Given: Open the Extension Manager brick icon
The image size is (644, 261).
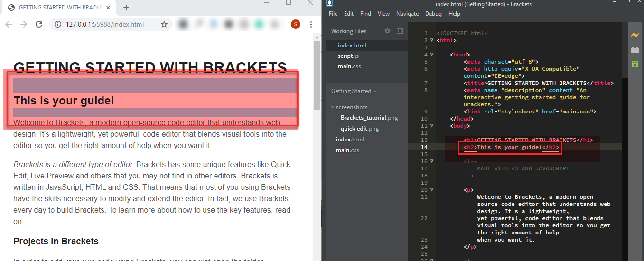Looking at the screenshot, I should click(x=635, y=49).
